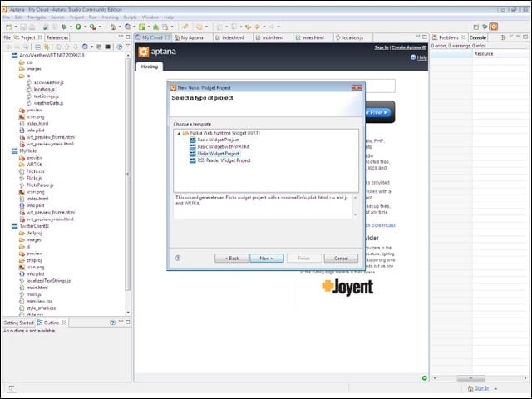Image resolution: width=532 pixels, height=399 pixels.
Task: Open the Navigate menu
Action: point(37,17)
